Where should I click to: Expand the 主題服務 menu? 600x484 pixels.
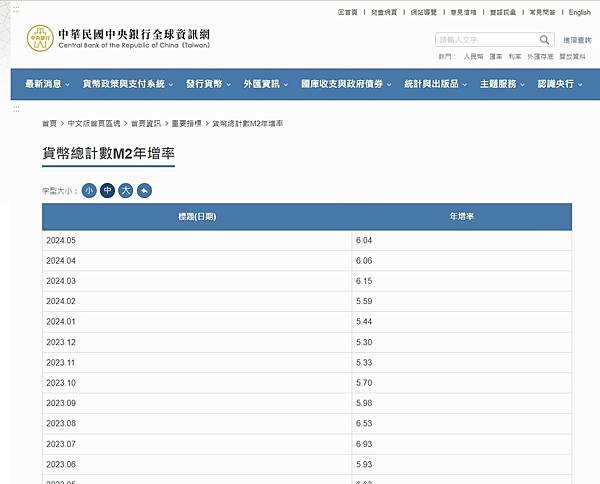point(502,84)
